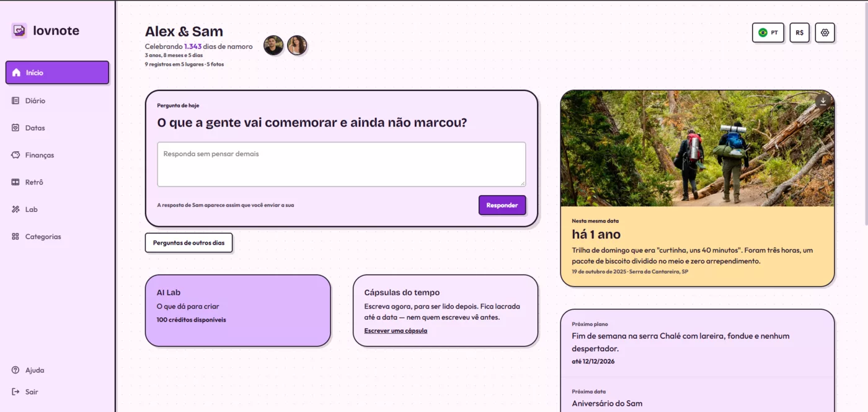This screenshot has width=868, height=412.
Task: Open Categorias from the sidebar
Action: click(57, 237)
